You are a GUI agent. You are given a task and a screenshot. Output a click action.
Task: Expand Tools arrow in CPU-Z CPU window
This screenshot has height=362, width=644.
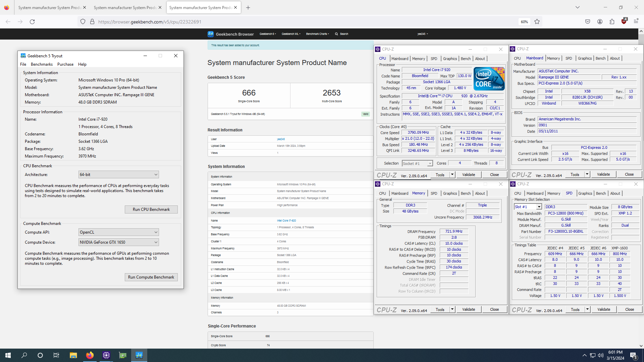(x=452, y=175)
